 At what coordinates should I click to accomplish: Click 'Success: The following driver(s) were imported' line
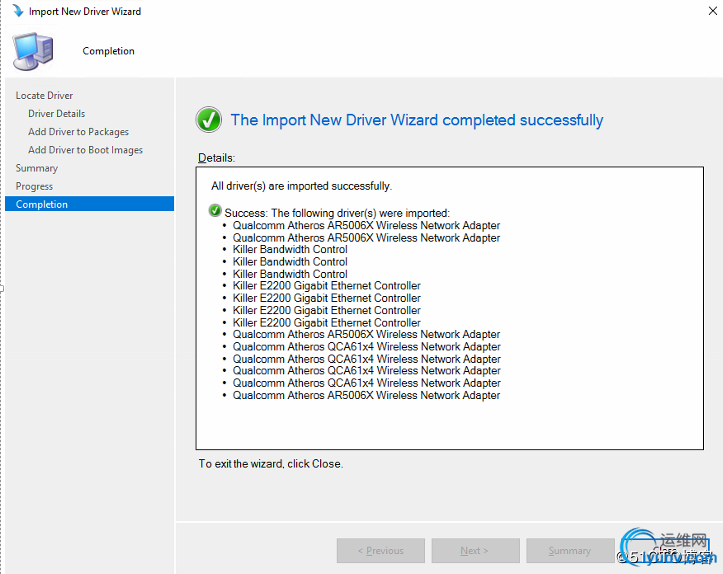[x=337, y=213]
